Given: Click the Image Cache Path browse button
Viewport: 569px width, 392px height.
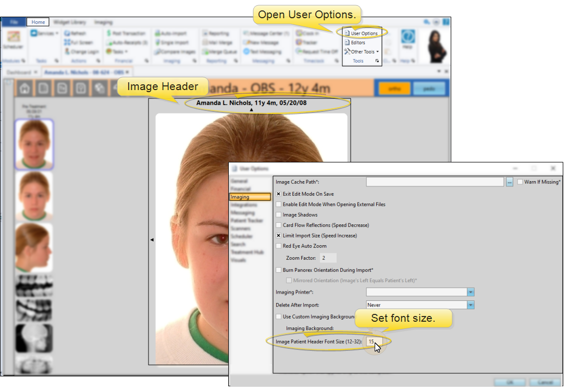Looking at the screenshot, I should (x=509, y=181).
